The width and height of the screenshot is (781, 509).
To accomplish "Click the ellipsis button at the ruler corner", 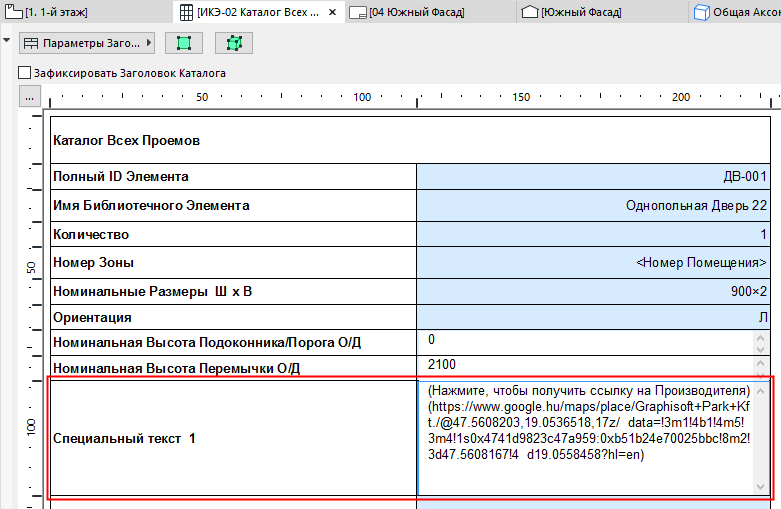I will pyautogui.click(x=29, y=97).
